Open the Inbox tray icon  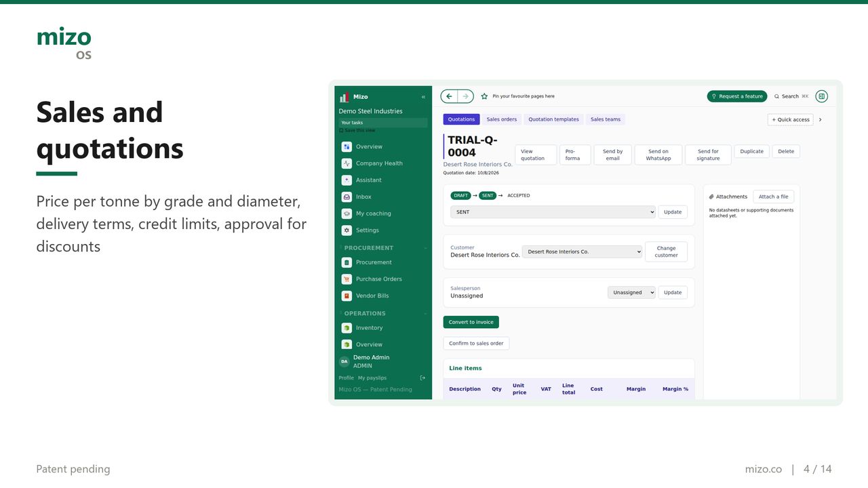tap(347, 197)
